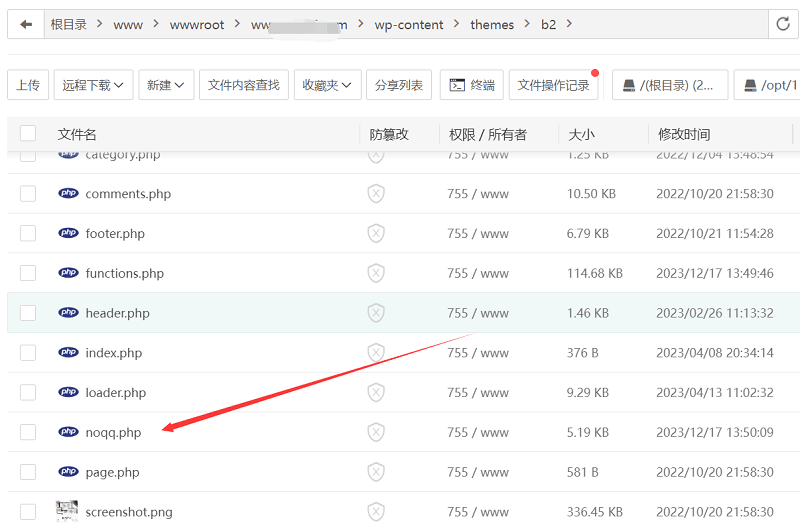Open the 收藏夹 favorites dropdown
The width and height of the screenshot is (800, 527).
point(331,85)
